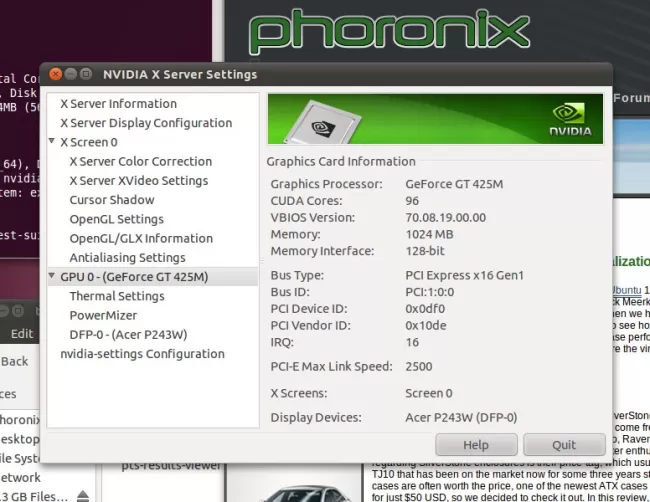The image size is (650, 502).
Task: Select Antialiasing Settings
Action: click(x=127, y=258)
